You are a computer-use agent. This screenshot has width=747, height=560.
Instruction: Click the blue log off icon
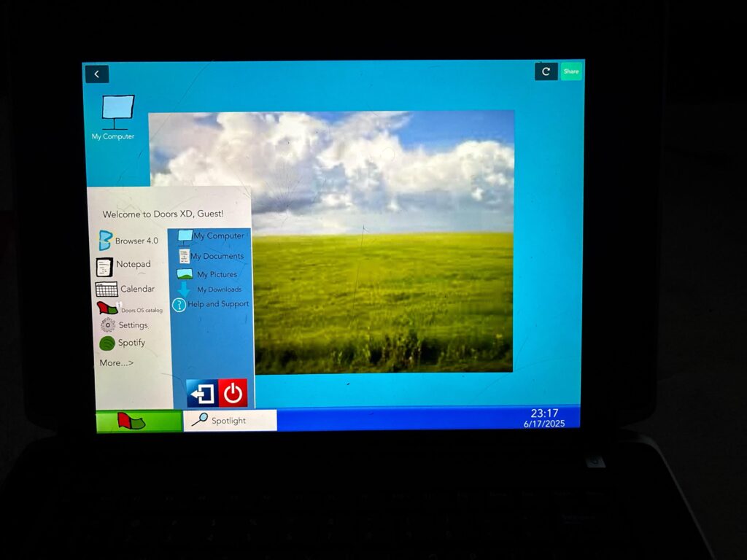coord(202,393)
